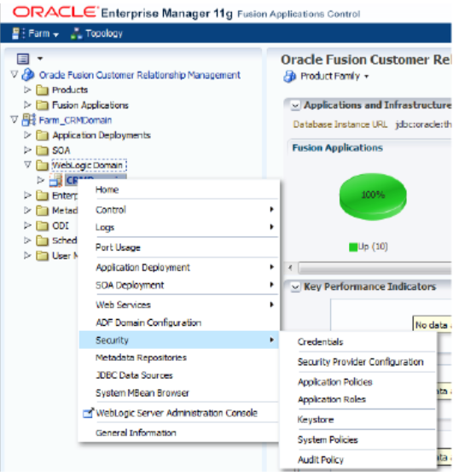
Task: Choose Keystore in Security submenu
Action: 358,421
